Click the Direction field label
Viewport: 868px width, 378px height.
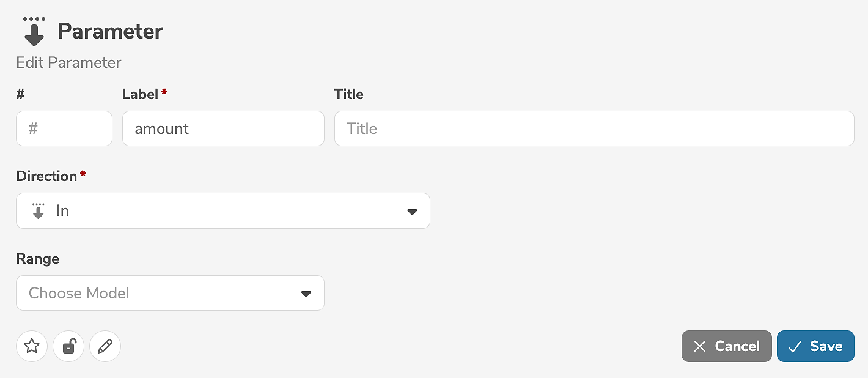point(46,176)
